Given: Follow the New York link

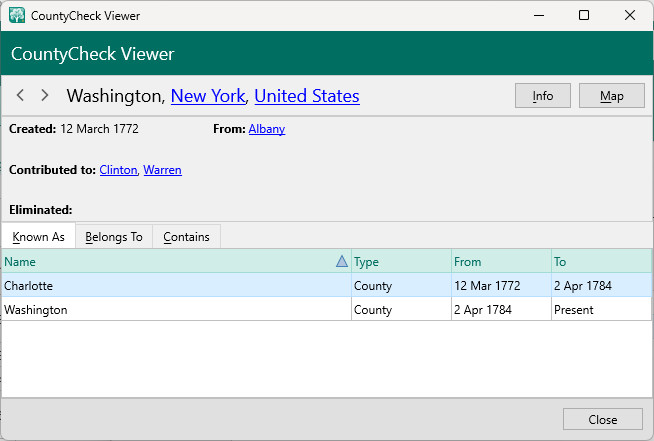Looking at the screenshot, I should (208, 96).
